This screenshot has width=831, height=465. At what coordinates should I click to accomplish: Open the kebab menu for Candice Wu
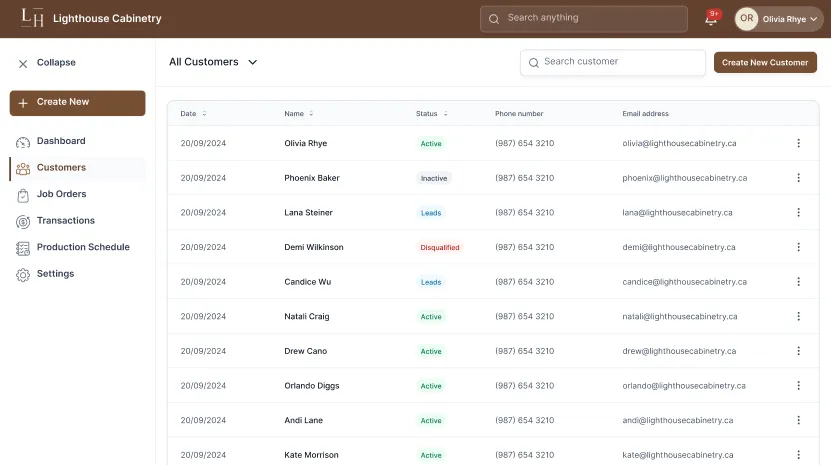point(798,282)
